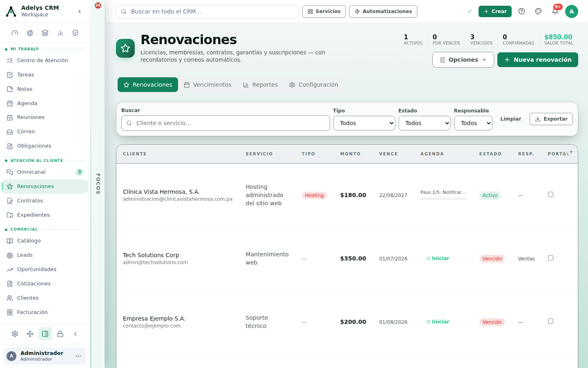Open notifications bell with 9+ badge
Image resolution: width=588 pixels, height=368 pixels.
coord(555,11)
